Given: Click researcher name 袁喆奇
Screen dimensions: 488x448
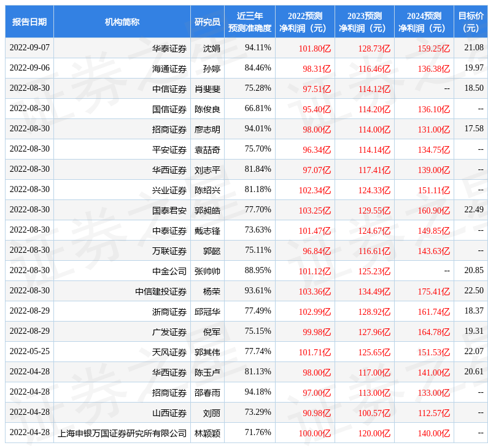Looking at the screenshot, I should pyautogui.click(x=207, y=150).
